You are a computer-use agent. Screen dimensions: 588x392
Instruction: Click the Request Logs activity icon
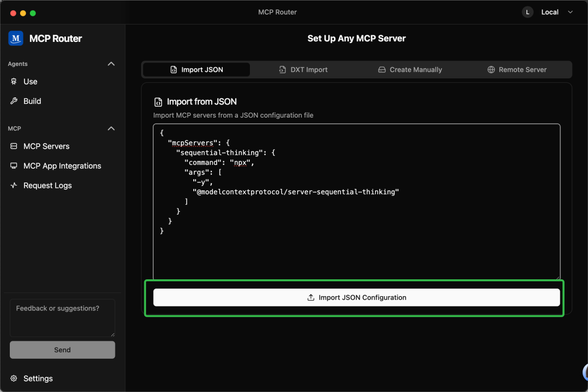click(14, 186)
